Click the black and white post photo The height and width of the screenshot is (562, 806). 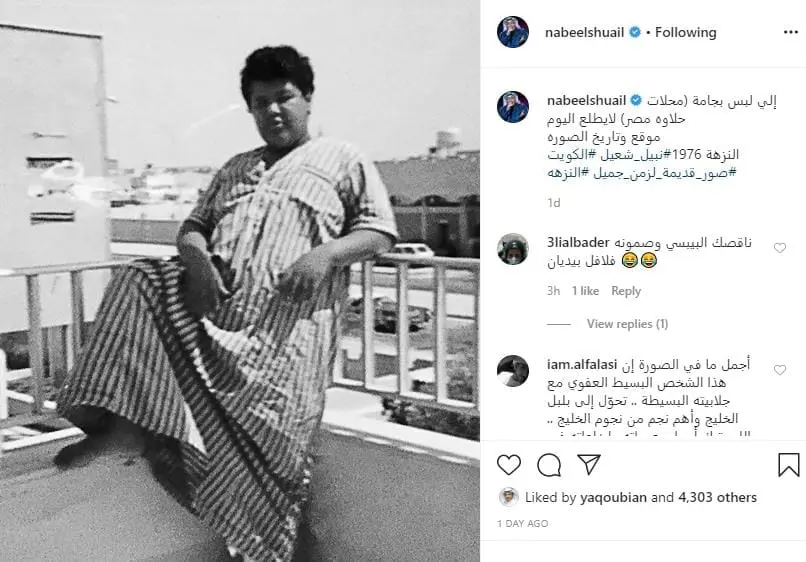tap(240, 281)
